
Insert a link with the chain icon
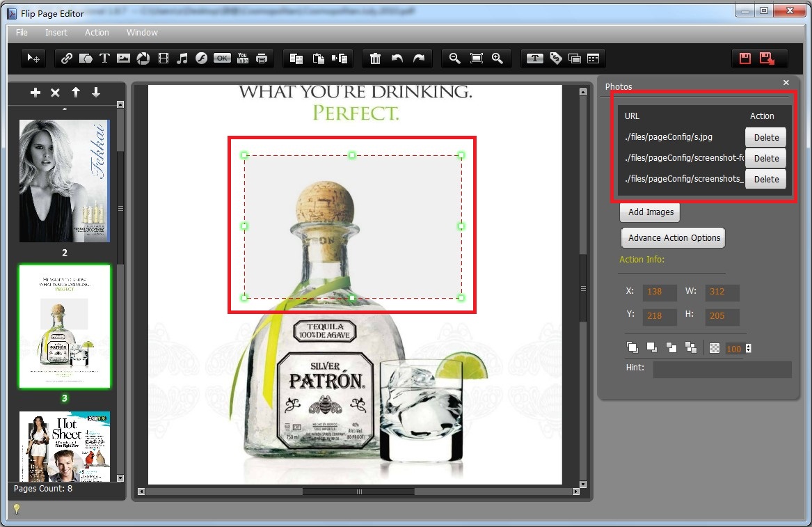pyautogui.click(x=66, y=58)
